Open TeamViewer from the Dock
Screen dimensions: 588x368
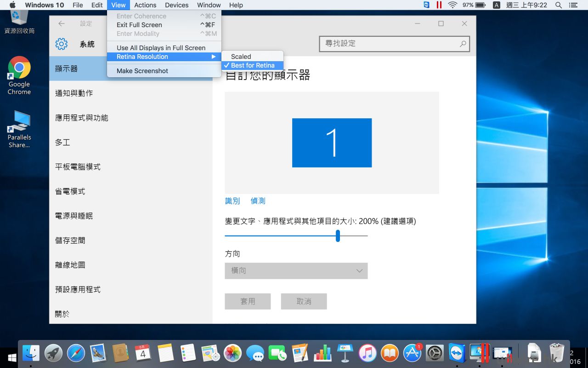457,353
